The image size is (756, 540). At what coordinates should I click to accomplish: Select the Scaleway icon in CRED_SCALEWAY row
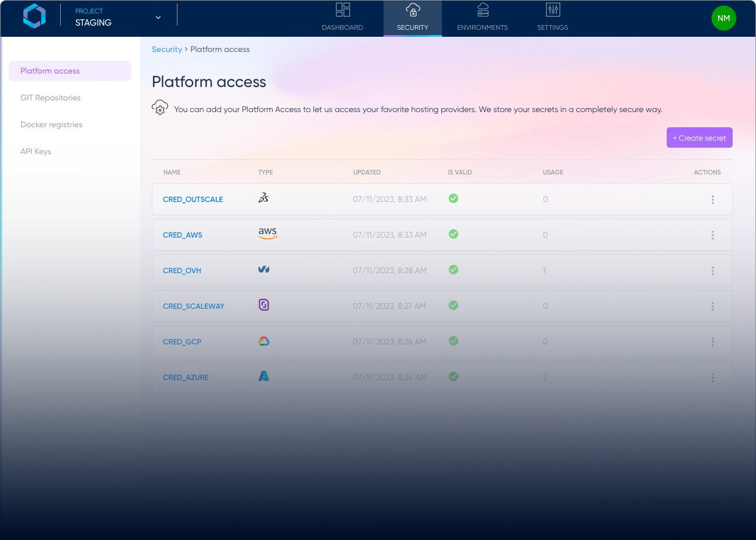pyautogui.click(x=263, y=304)
